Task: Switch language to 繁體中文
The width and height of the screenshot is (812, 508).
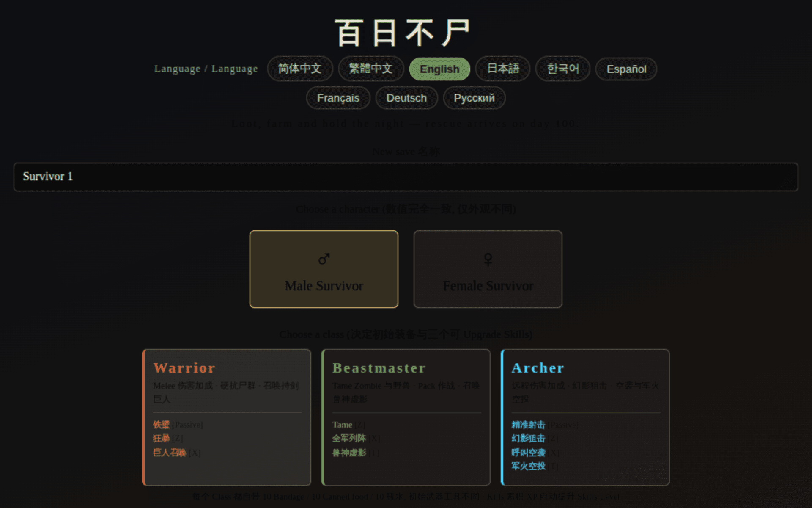Action: click(371, 69)
